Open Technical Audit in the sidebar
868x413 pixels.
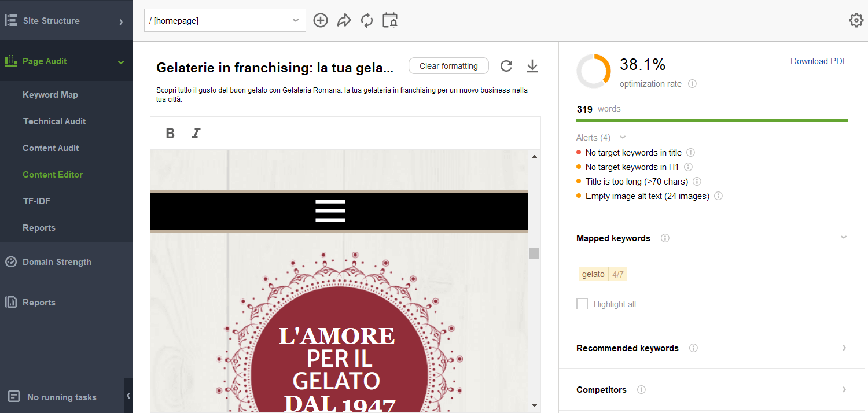(x=54, y=121)
